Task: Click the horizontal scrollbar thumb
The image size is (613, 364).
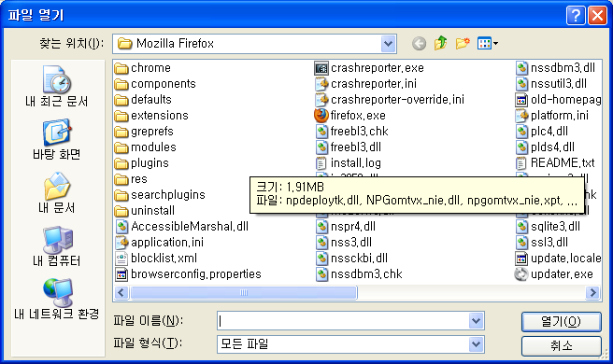Action: pyautogui.click(x=244, y=292)
